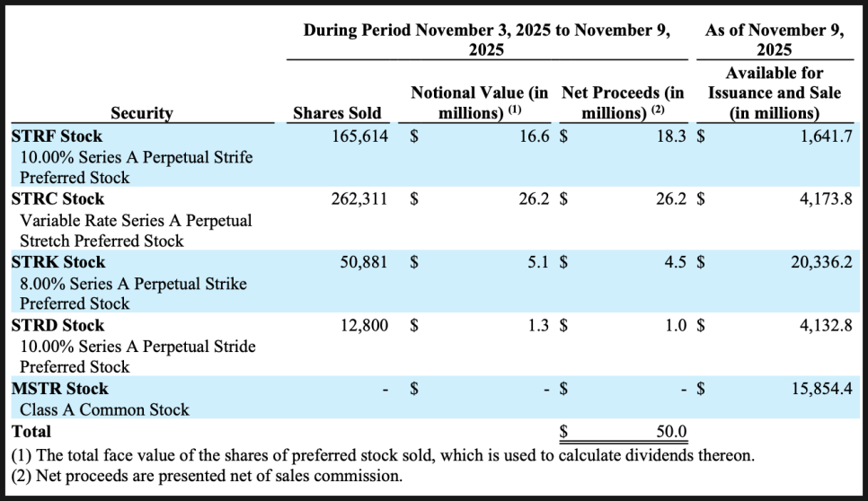Click footnote (2) about net proceeds
The image size is (868, 501).
(x=207, y=476)
